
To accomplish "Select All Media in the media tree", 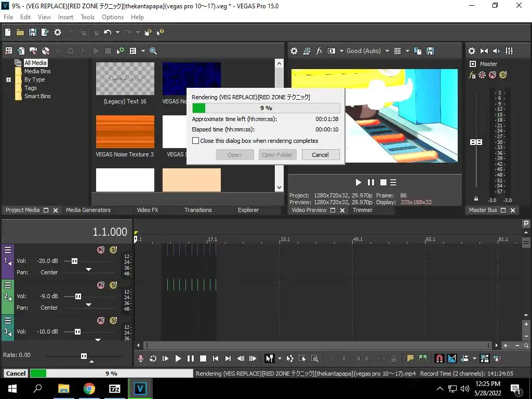I will [x=35, y=63].
